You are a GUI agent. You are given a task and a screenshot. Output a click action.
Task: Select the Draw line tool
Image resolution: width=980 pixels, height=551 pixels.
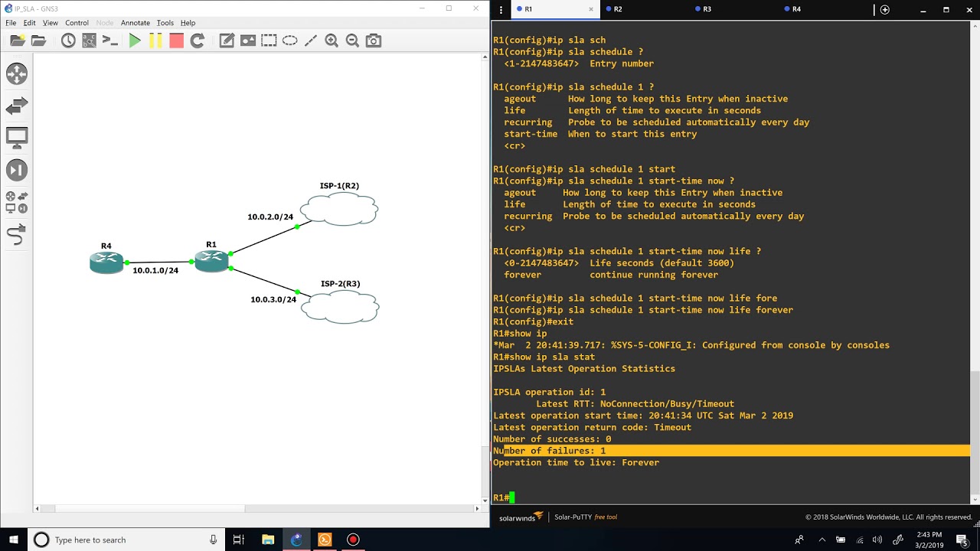(x=311, y=41)
